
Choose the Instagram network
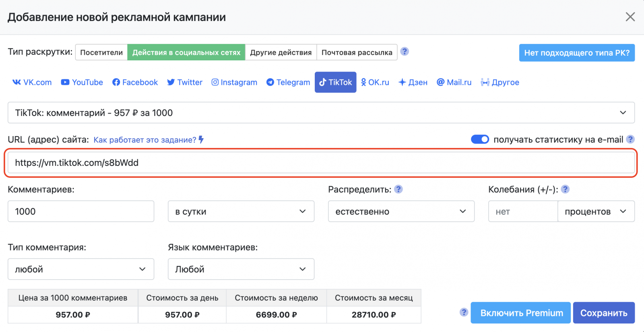click(234, 82)
